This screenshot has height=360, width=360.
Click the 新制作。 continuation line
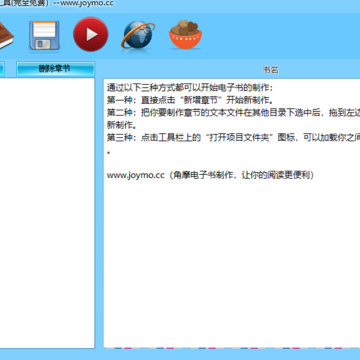(x=122, y=125)
